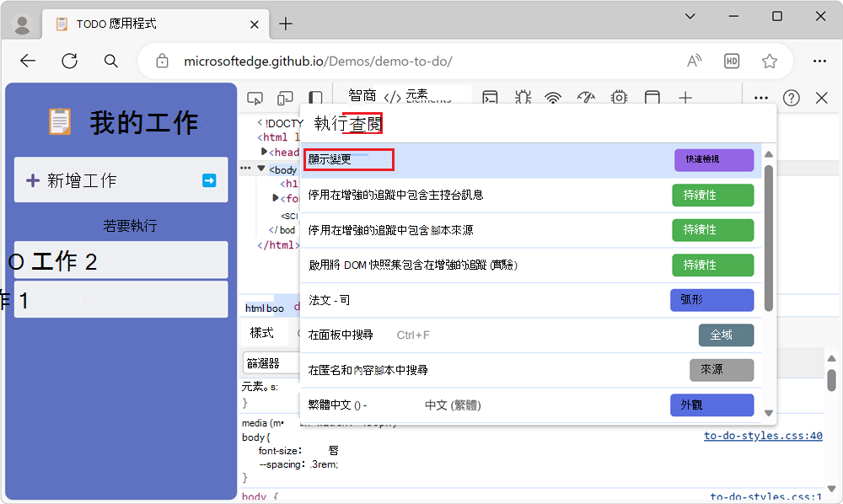Viewport: 843px width, 504px height.
Task: Select 在匿名和內容腳本中搜尋 command
Action: click(530, 370)
